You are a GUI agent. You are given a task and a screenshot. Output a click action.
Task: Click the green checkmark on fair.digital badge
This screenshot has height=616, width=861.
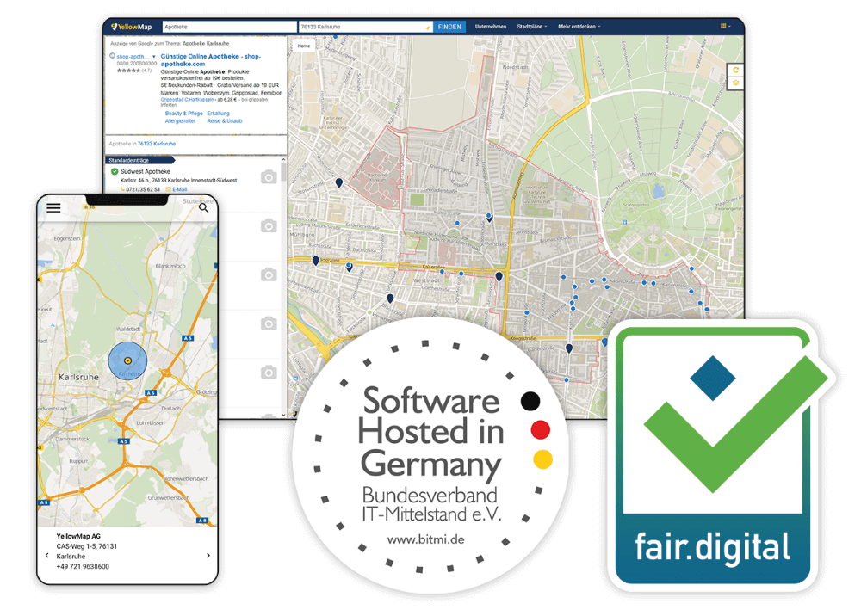736,423
